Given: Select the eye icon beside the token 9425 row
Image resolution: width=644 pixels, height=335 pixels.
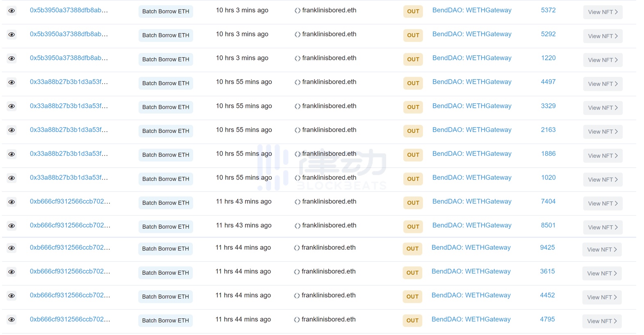Looking at the screenshot, I should (11, 248).
